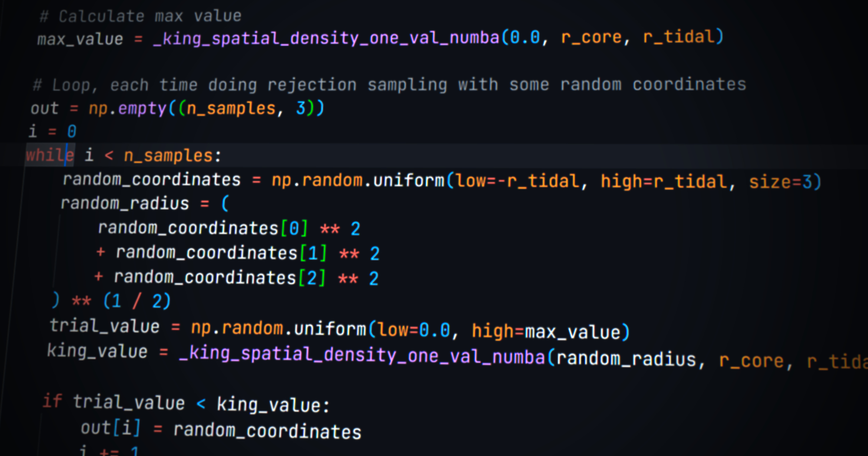Click max_value variable in the first assignment

click(x=80, y=40)
